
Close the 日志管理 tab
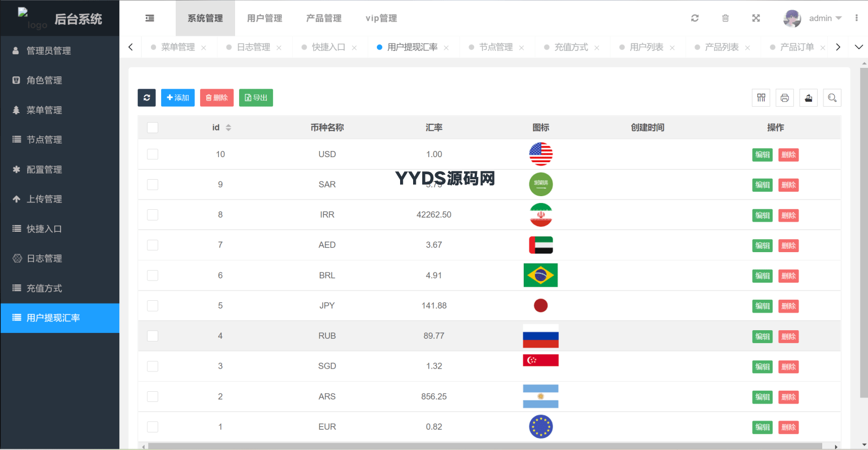coord(279,47)
